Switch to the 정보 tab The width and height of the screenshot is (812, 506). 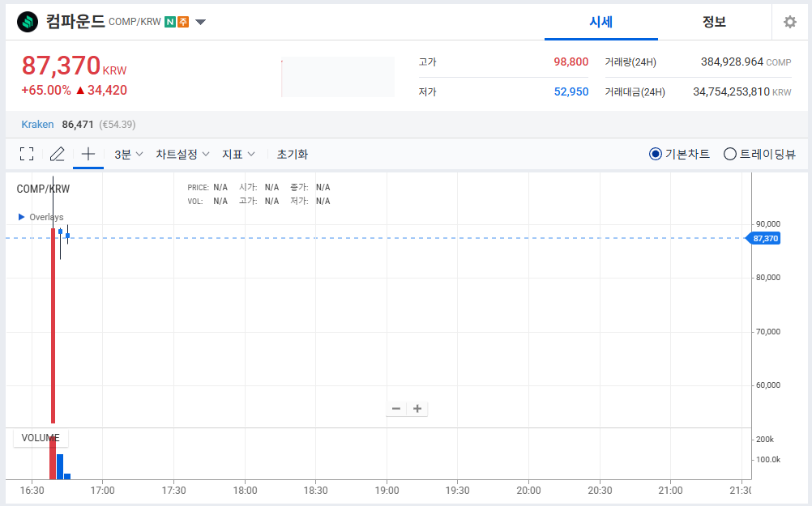pyautogui.click(x=714, y=22)
